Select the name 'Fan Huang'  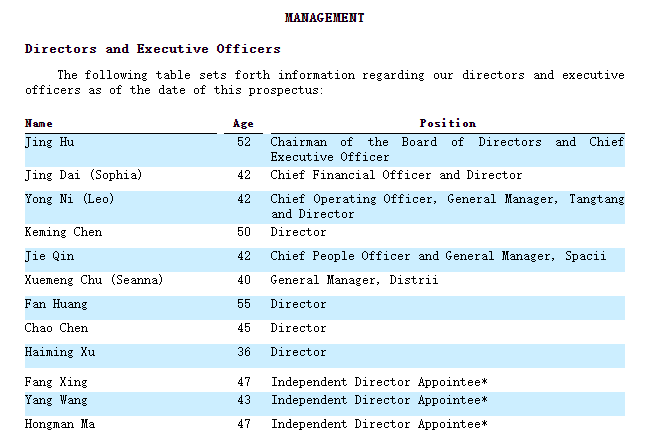click(56, 304)
